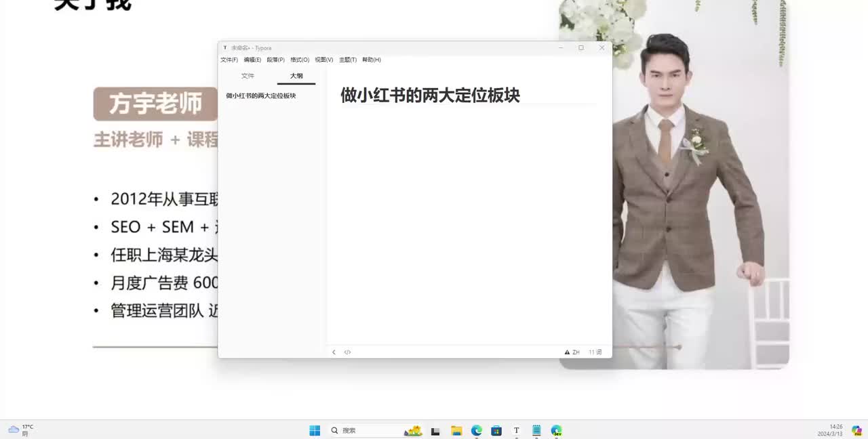Open Microsoft Store from taskbar

496,430
